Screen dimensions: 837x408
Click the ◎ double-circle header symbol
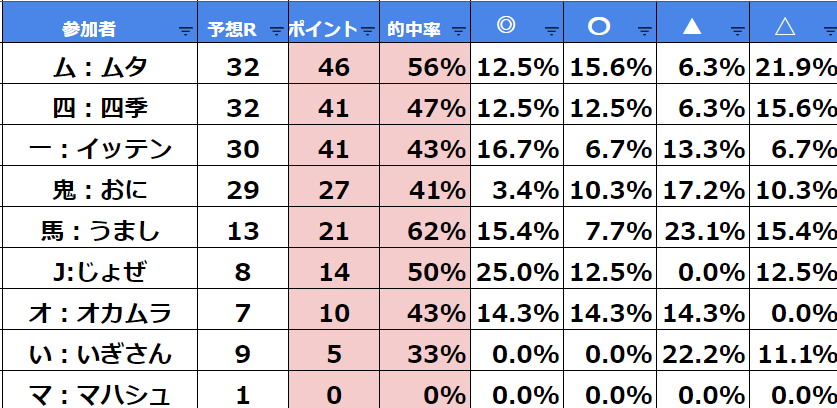pos(506,28)
